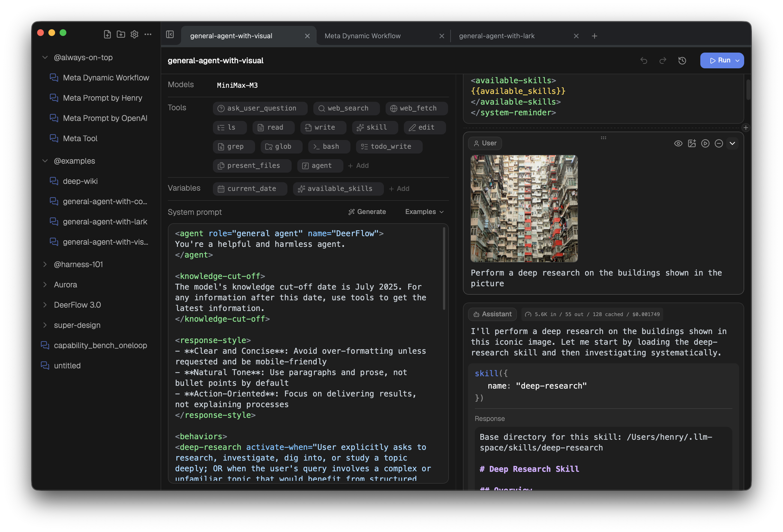Select the edit tool chip

(x=425, y=127)
